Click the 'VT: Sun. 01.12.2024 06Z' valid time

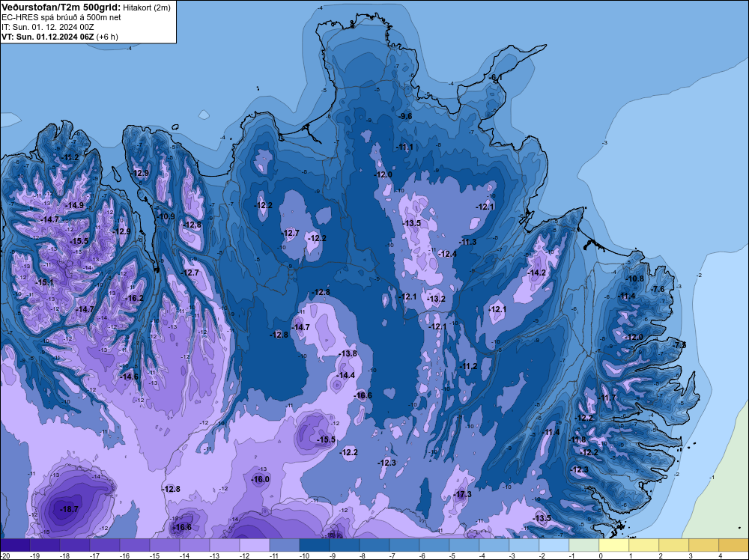[x=48, y=37]
